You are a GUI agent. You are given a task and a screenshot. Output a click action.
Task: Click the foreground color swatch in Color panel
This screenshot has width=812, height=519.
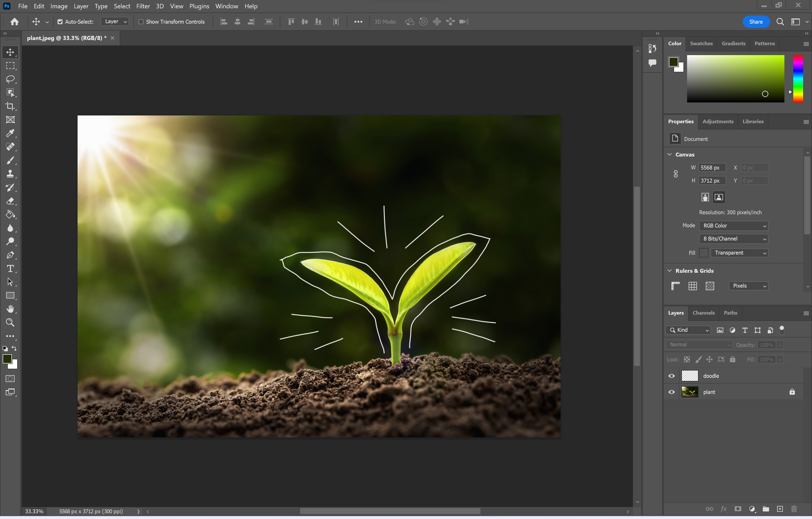[673, 62]
